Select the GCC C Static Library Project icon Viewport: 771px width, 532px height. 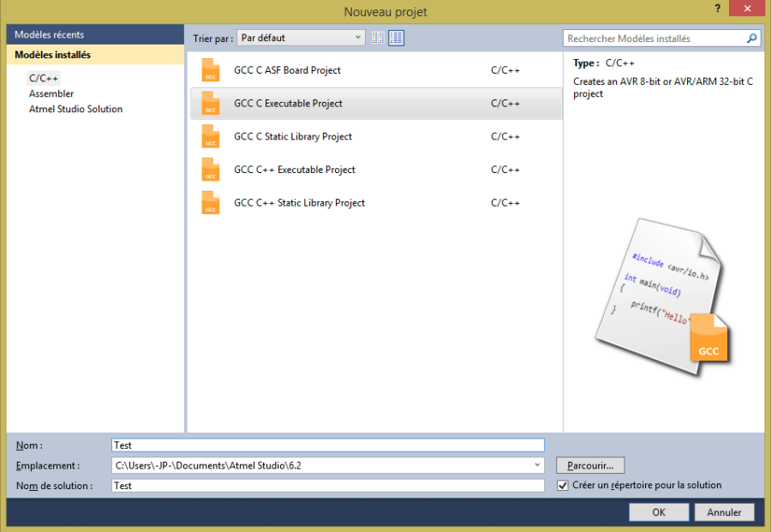[x=211, y=136]
